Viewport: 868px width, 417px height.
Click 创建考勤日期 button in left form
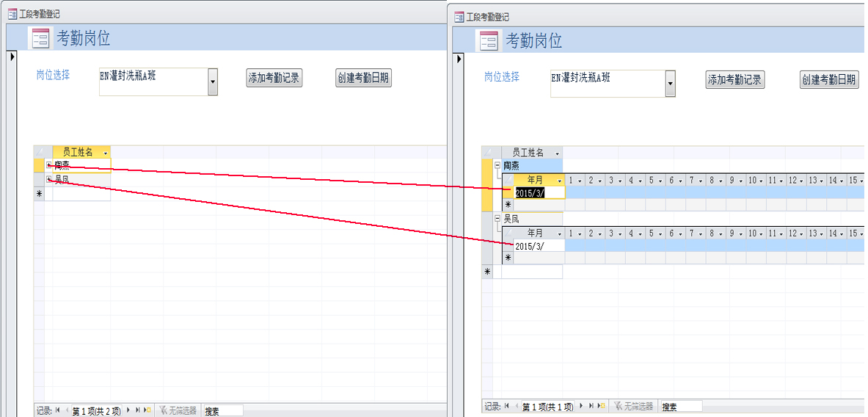[363, 78]
